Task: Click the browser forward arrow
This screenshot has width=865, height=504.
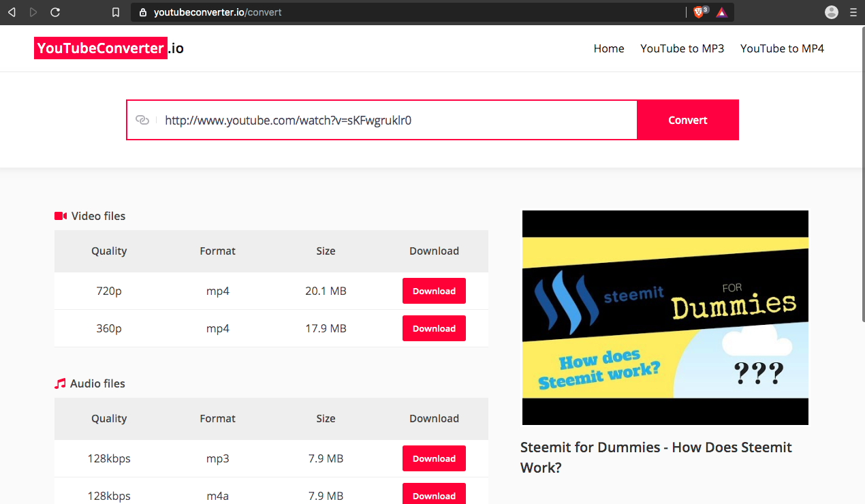Action: tap(33, 12)
